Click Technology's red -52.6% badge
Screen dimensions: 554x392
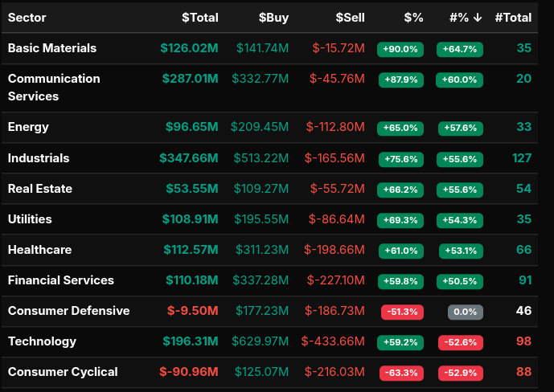pos(460,342)
